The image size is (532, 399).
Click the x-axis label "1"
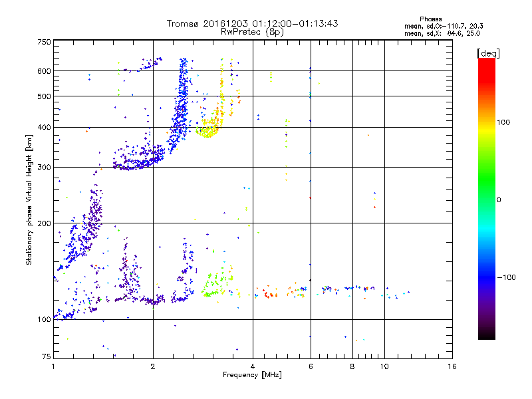click(53, 366)
